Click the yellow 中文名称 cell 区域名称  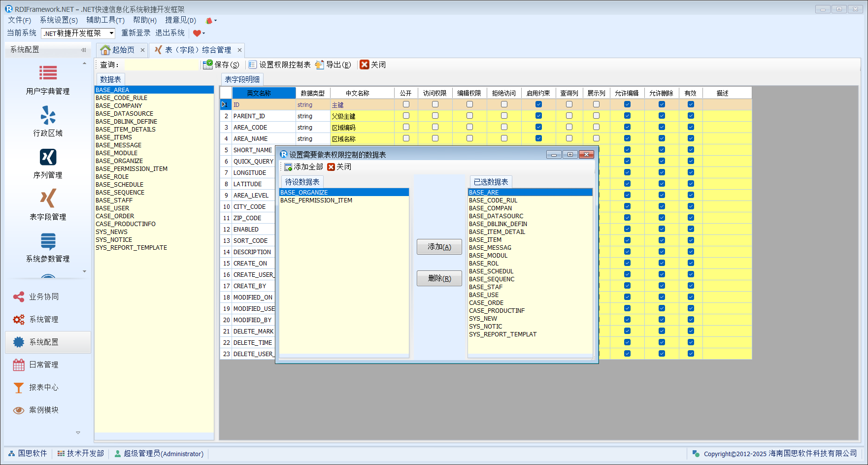[x=362, y=139]
